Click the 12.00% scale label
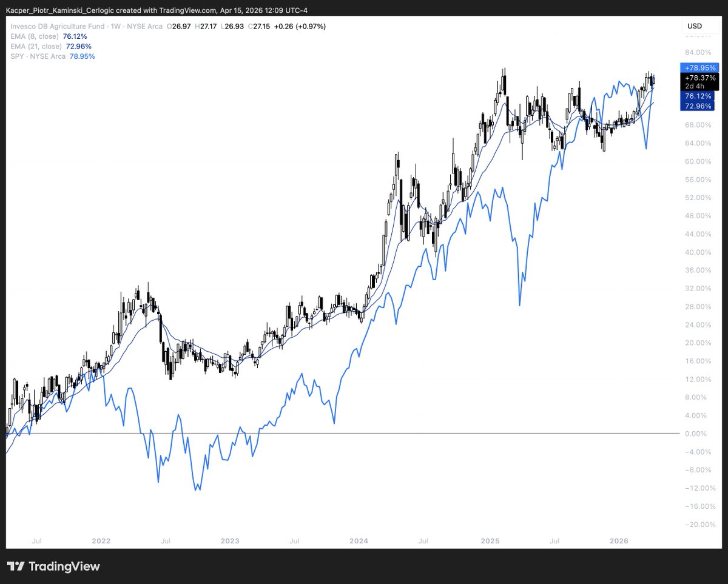728x584 pixels. click(698, 380)
